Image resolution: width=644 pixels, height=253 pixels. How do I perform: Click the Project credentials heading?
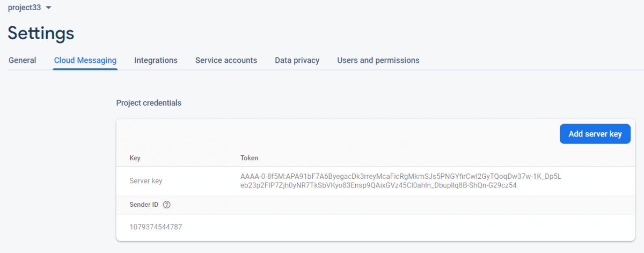pyautogui.click(x=149, y=103)
